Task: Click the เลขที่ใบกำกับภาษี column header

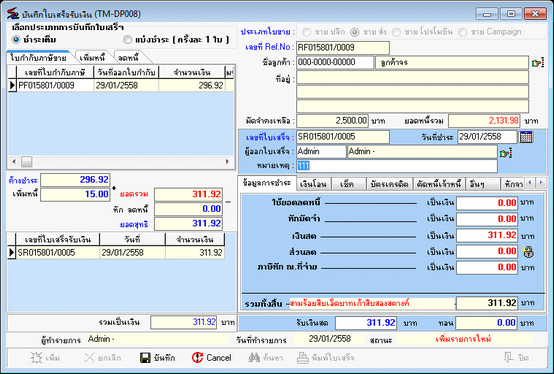Action: coord(55,72)
